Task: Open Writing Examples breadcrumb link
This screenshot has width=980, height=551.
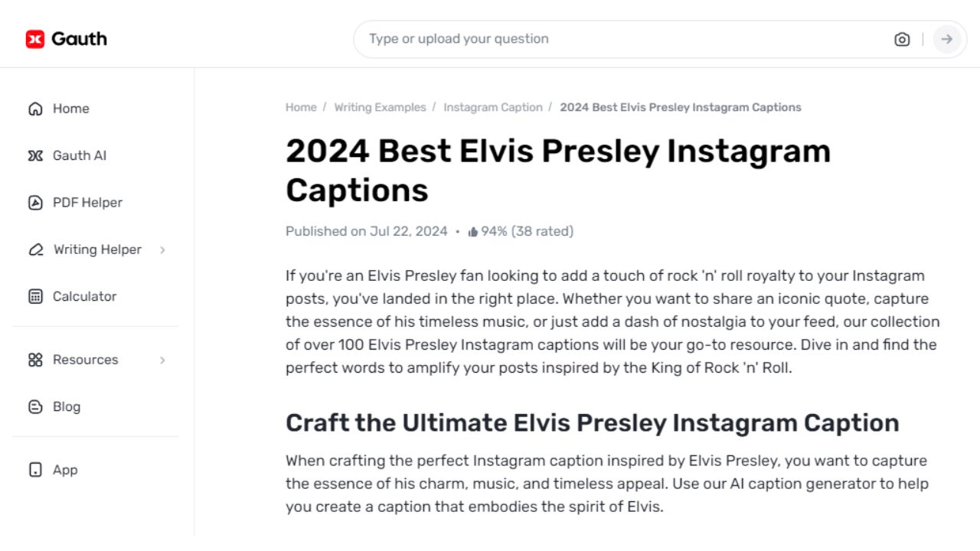Action: (x=380, y=107)
